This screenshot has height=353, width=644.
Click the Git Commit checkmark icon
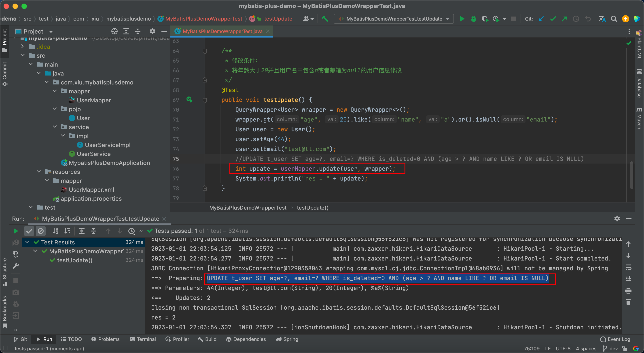coord(553,19)
